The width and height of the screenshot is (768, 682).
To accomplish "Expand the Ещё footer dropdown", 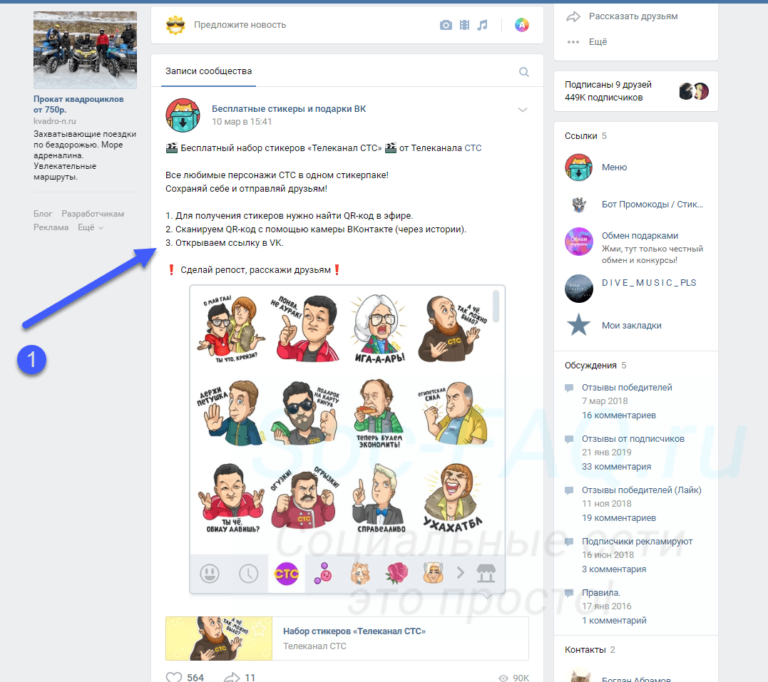I will [x=90, y=227].
